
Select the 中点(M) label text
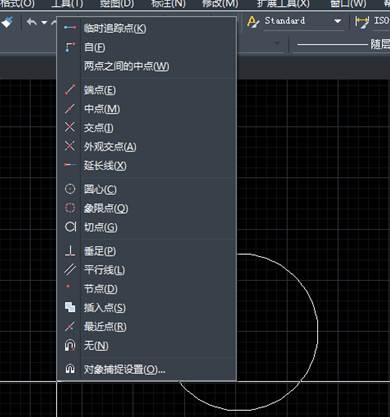(102, 109)
